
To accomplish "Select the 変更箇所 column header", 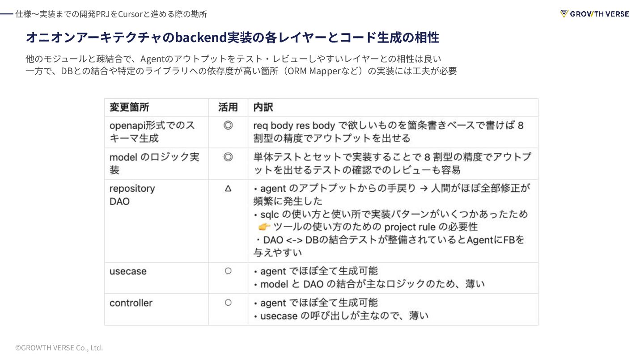I will coord(130,108).
